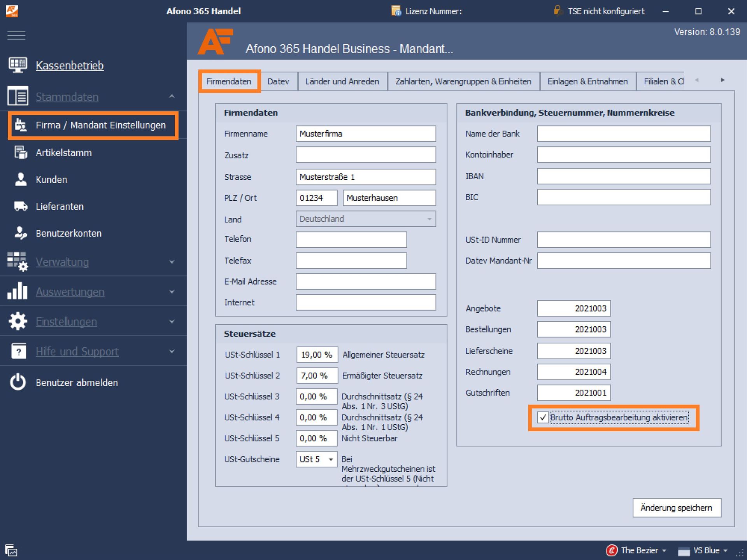
Task: Click the Auswertungen bar chart icon
Action: (x=18, y=291)
